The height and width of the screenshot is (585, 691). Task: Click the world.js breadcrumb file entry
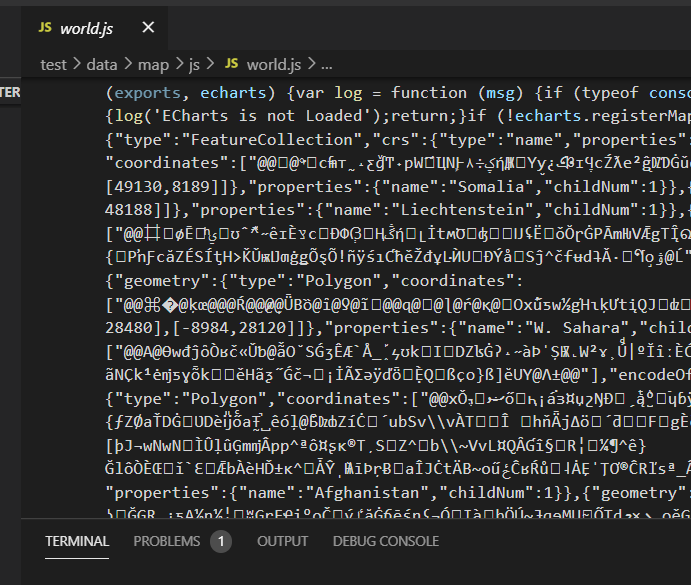point(274,65)
